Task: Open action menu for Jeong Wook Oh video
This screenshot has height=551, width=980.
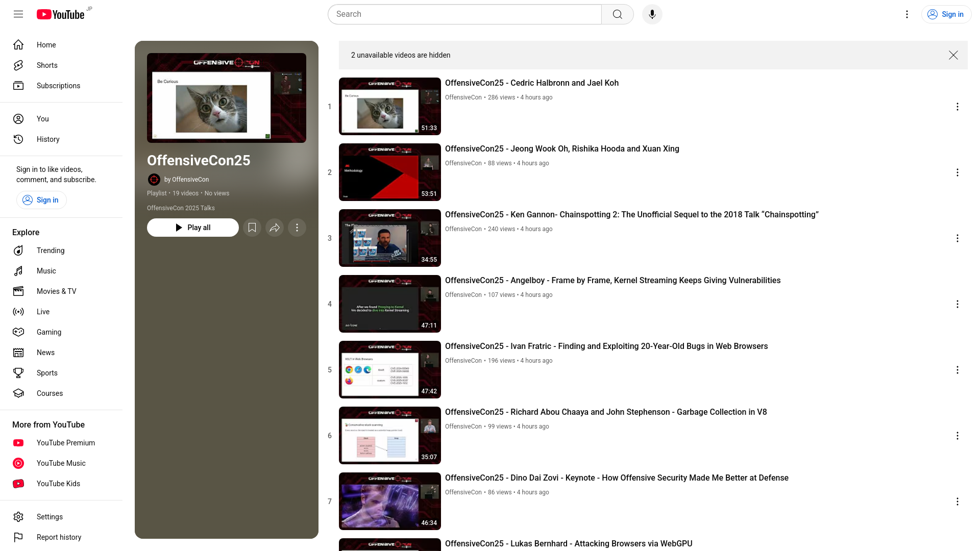Action: coord(958,172)
